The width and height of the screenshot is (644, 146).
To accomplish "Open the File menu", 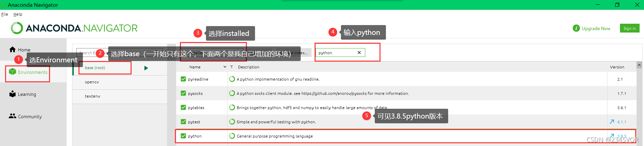I will (5, 14).
